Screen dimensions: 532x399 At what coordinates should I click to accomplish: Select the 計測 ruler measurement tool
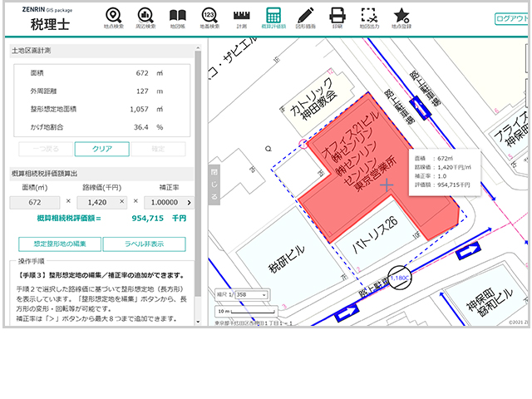click(242, 18)
